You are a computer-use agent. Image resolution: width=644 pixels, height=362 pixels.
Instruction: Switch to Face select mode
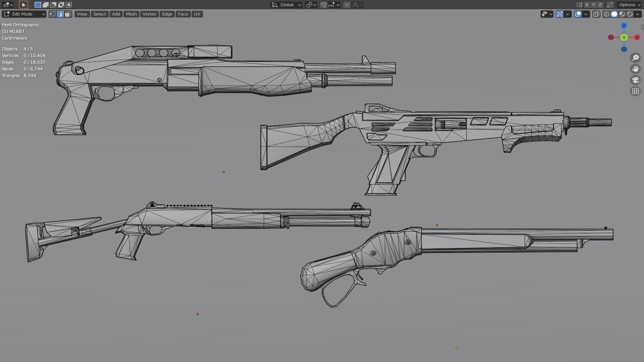68,14
